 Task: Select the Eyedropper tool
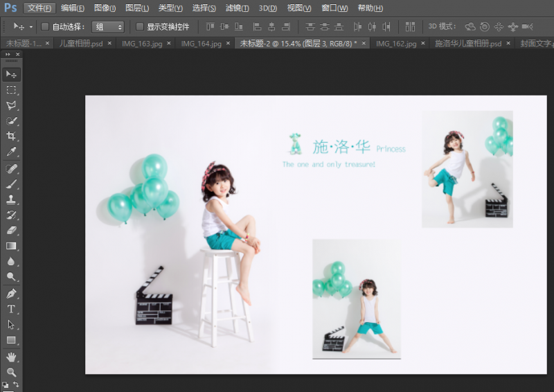(x=11, y=152)
